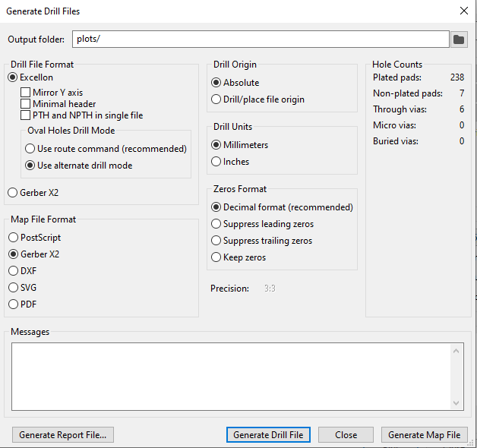Click Messages scrollbar up arrow
This screenshot has height=448, width=477.
[x=456, y=351]
